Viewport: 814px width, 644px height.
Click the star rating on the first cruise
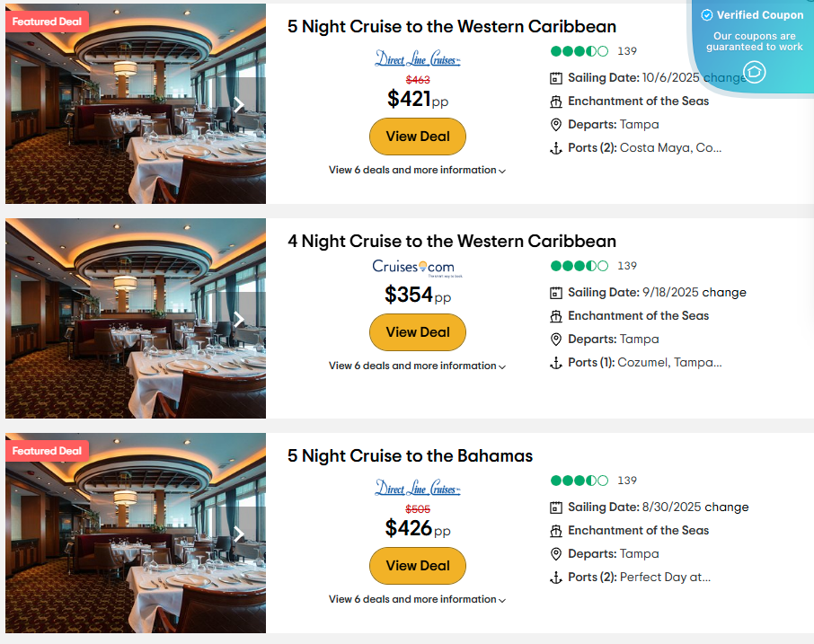tap(580, 51)
